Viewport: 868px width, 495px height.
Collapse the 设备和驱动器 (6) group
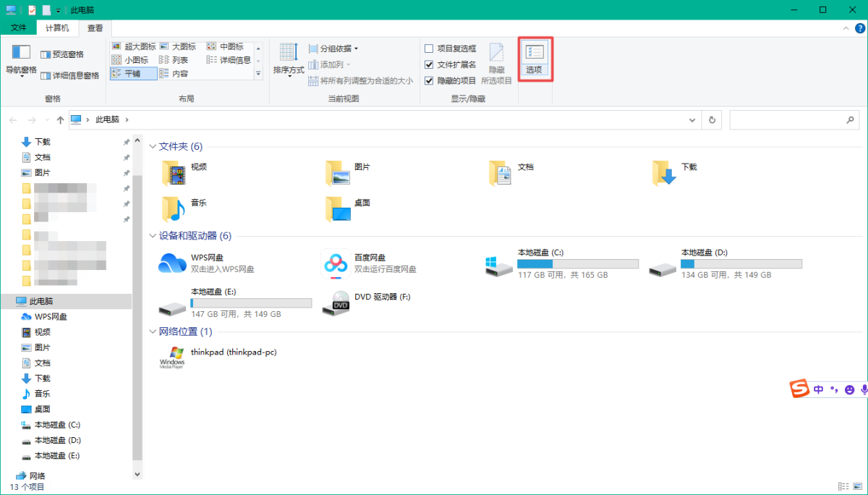(x=153, y=236)
